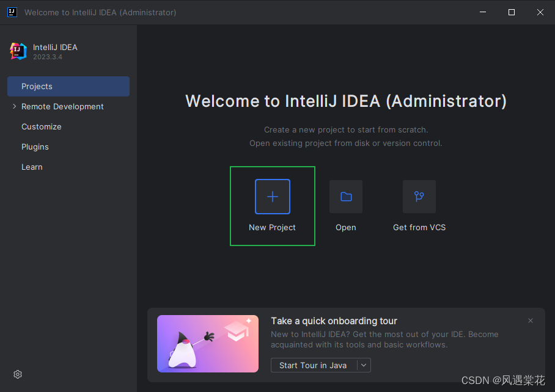
Task: Click version text 2023.3.4
Action: pos(48,57)
